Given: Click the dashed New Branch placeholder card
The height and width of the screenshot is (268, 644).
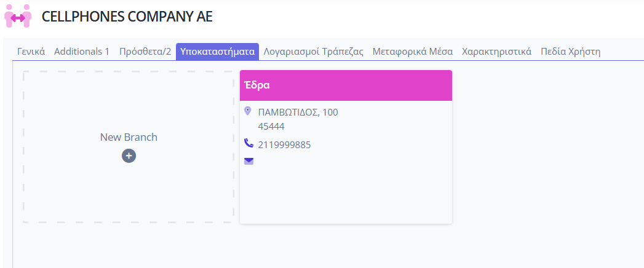Looking at the screenshot, I should coord(129,147).
